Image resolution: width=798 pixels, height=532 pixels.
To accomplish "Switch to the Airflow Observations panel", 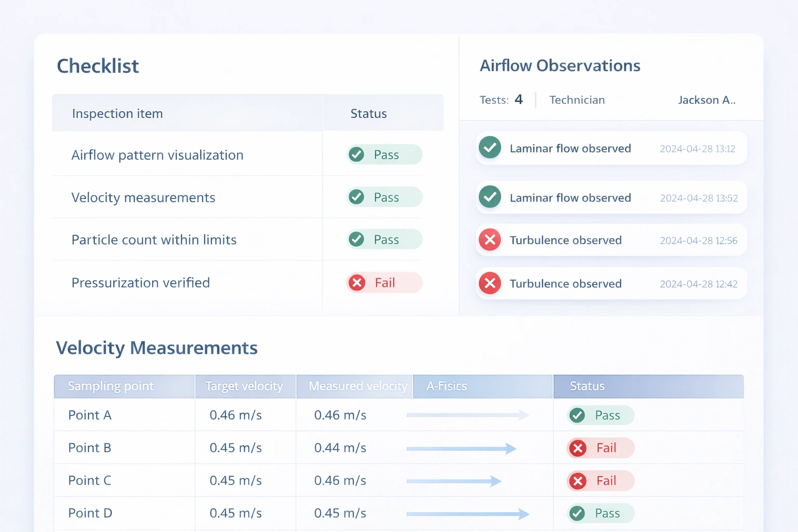I will pyautogui.click(x=560, y=65).
